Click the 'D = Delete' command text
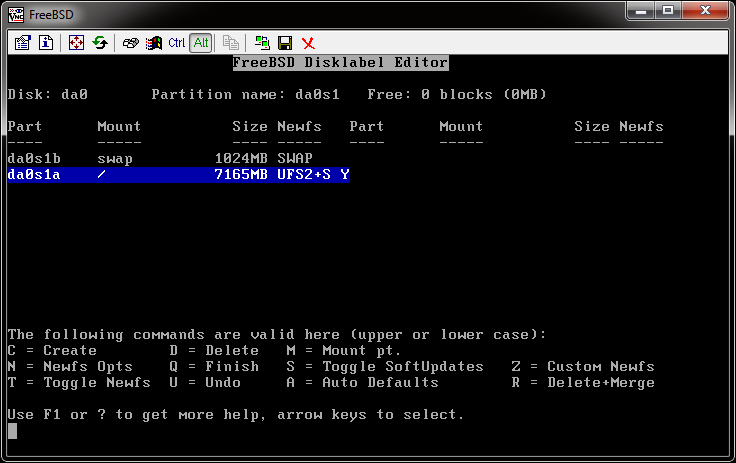 (x=214, y=351)
